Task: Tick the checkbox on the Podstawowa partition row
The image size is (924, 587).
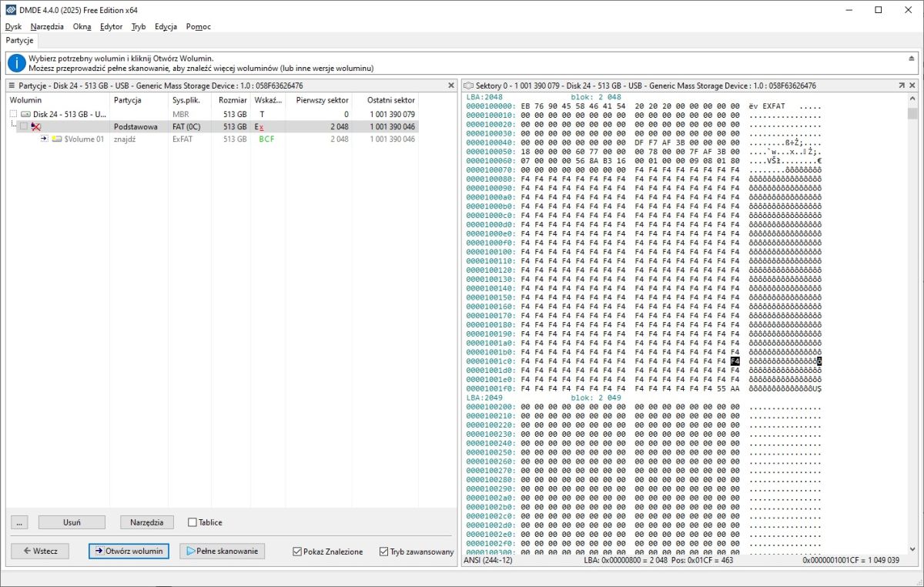Action: click(24, 126)
